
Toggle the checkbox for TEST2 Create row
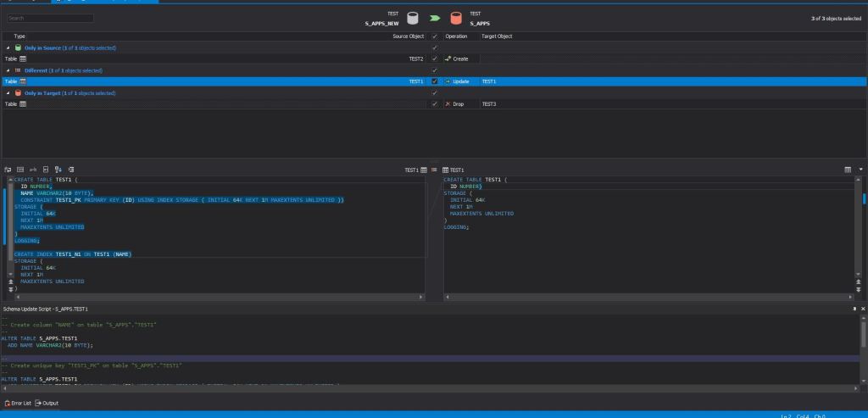pyautogui.click(x=435, y=59)
